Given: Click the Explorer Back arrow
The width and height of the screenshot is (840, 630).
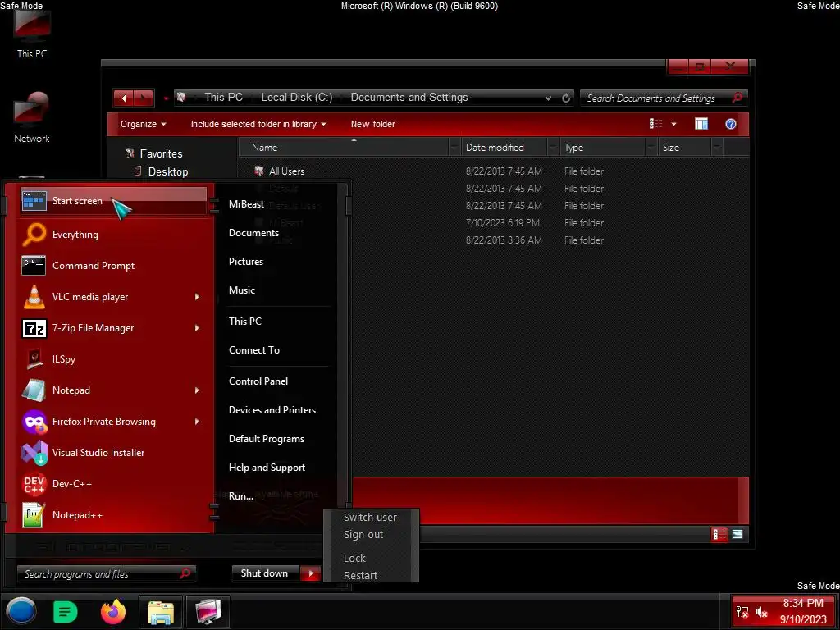Looking at the screenshot, I should click(x=124, y=98).
